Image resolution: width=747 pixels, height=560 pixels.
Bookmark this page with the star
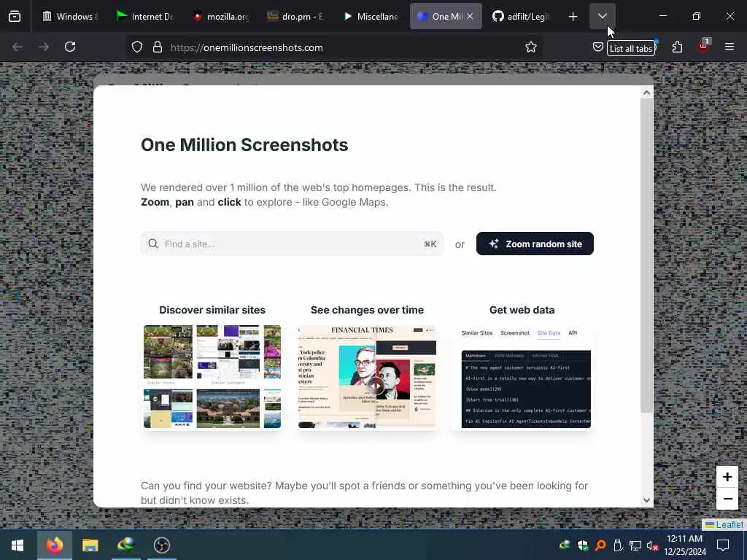pyautogui.click(x=531, y=47)
